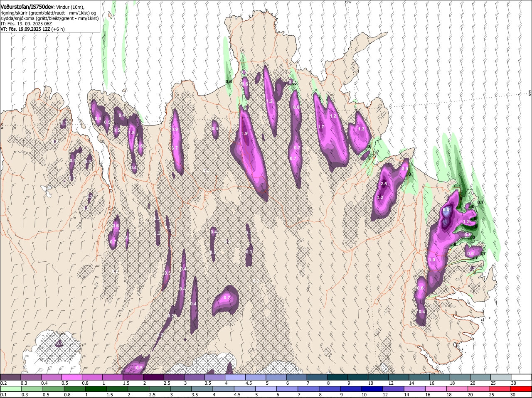The width and height of the screenshot is (532, 398).
Task: Select the pale green lower swatch for 0.1–0.3
Action: coord(11,389)
